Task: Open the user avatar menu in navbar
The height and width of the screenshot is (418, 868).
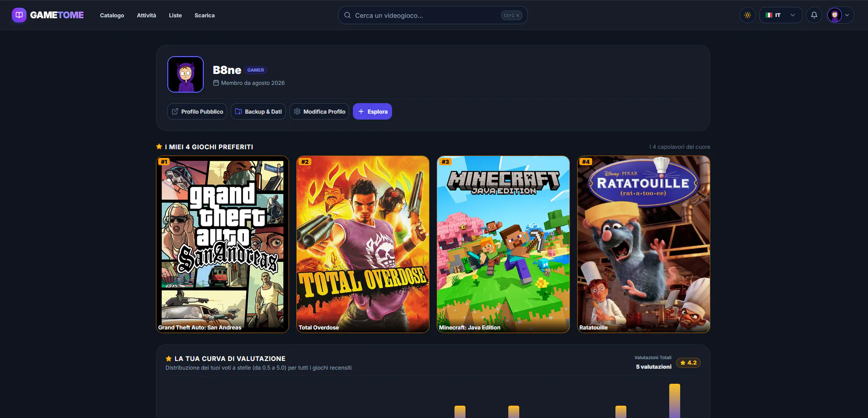Action: (x=840, y=15)
